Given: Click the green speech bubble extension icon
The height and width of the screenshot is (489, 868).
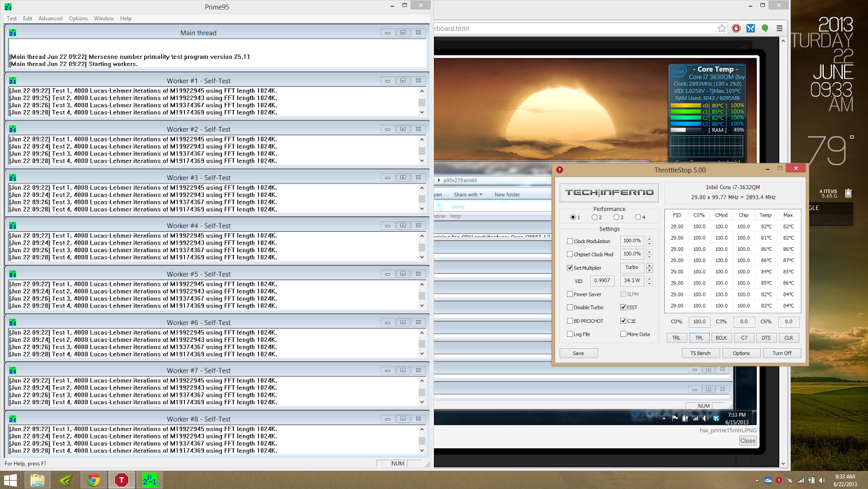Looking at the screenshot, I should [x=765, y=29].
